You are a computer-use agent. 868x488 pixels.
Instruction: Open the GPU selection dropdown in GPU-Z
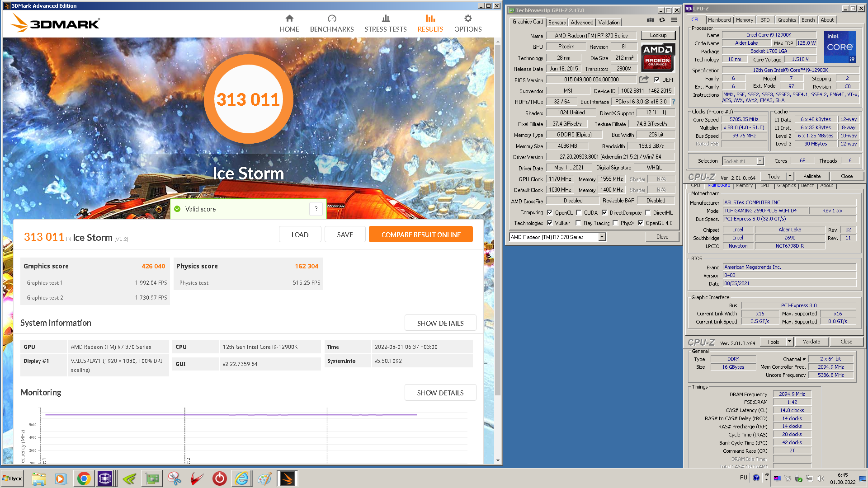602,237
